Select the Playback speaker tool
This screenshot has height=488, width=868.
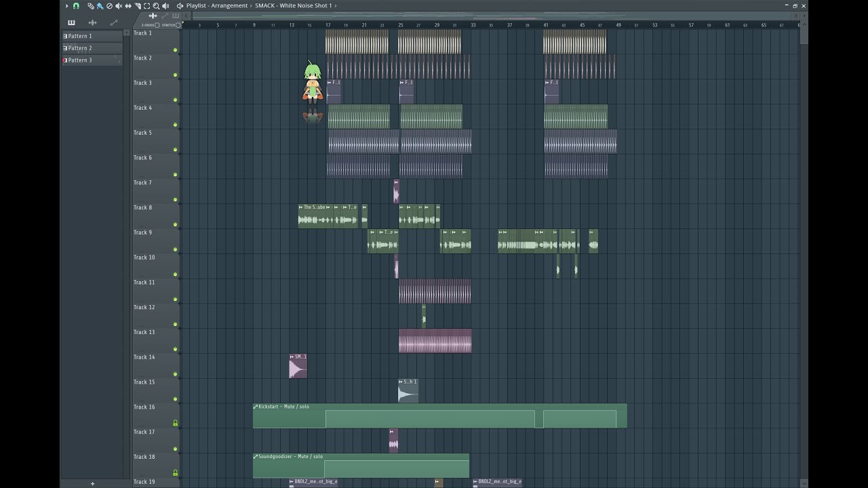pos(165,6)
